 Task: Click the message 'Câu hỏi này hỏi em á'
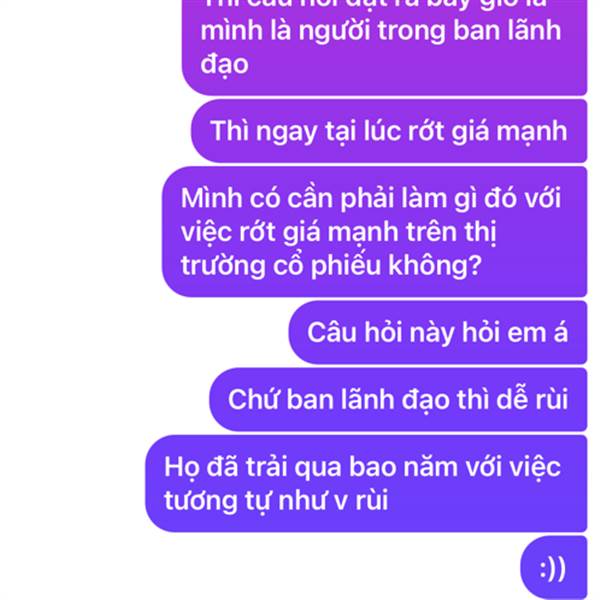[x=438, y=332]
